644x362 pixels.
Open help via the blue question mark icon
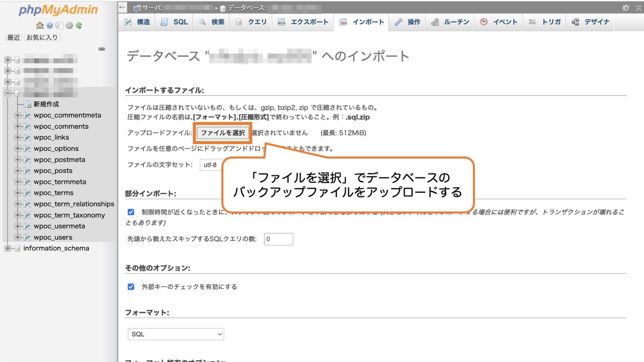point(49,25)
